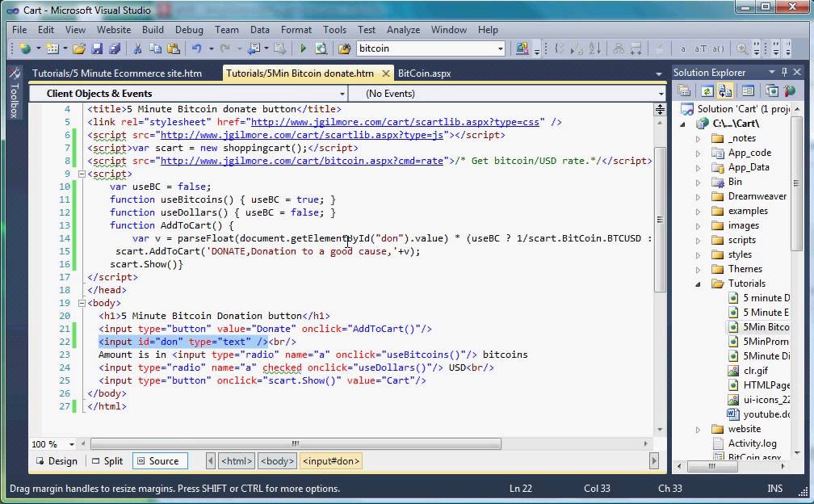Start debugging with green play icon
The height and width of the screenshot is (504, 814).
303,48
